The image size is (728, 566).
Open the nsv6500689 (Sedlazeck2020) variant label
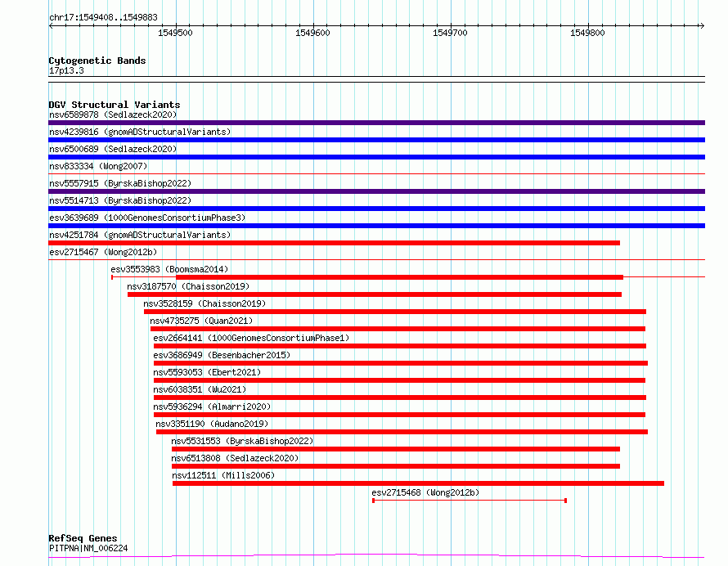tap(113, 149)
